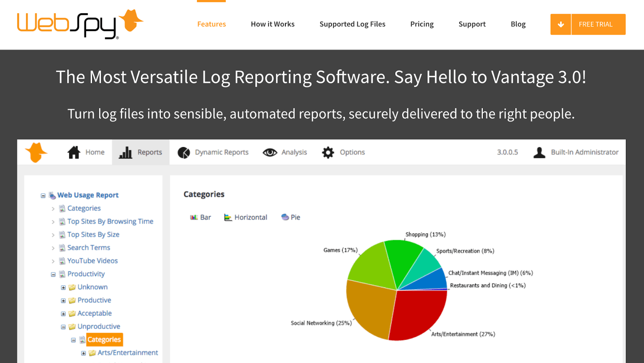Collapse the Unproductive folder node
The width and height of the screenshot is (644, 363).
[x=63, y=327]
